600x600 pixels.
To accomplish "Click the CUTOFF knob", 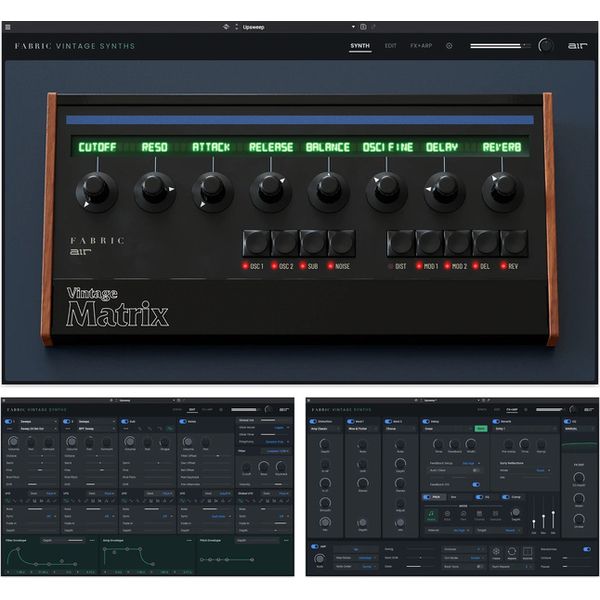I will (x=95, y=190).
